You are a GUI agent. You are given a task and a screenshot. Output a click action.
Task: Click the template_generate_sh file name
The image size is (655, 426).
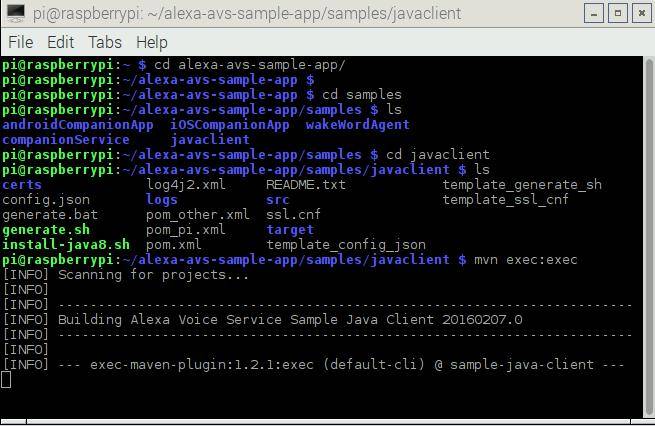pyautogui.click(x=522, y=185)
